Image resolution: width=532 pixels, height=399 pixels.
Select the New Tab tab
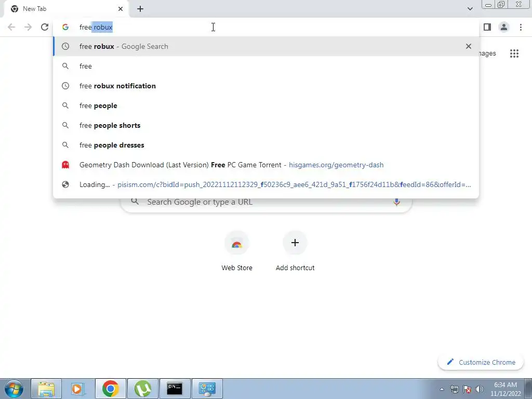pyautogui.click(x=66, y=9)
